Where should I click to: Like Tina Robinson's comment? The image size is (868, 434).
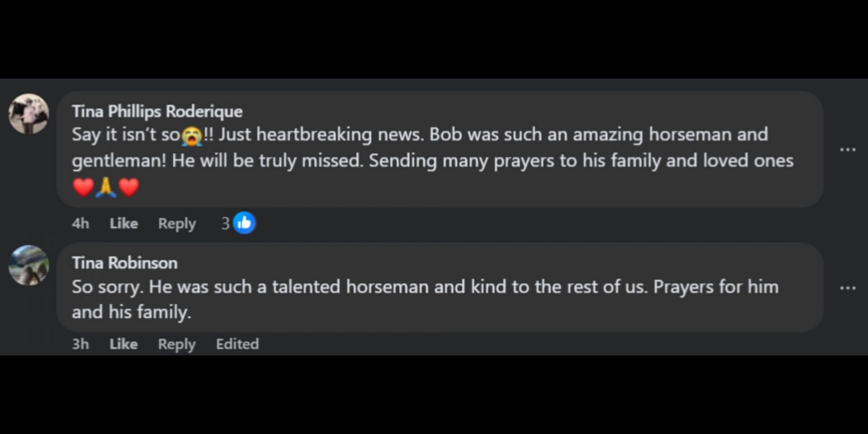pos(123,344)
